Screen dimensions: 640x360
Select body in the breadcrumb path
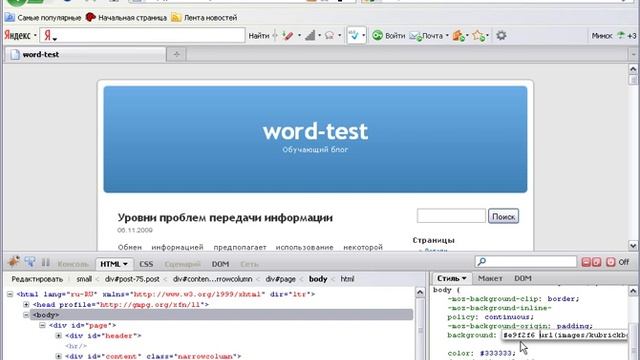[318, 279]
